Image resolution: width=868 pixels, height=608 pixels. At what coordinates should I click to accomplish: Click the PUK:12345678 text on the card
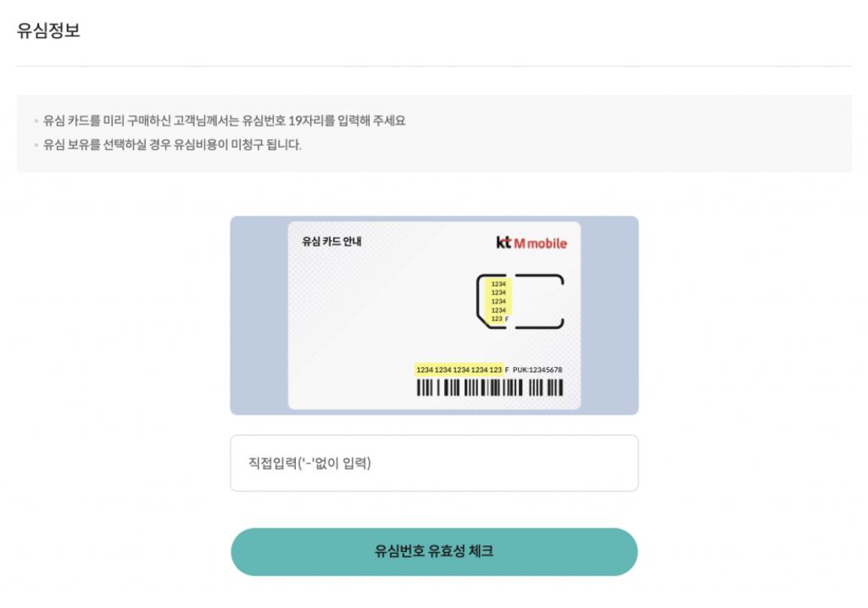click(x=537, y=370)
